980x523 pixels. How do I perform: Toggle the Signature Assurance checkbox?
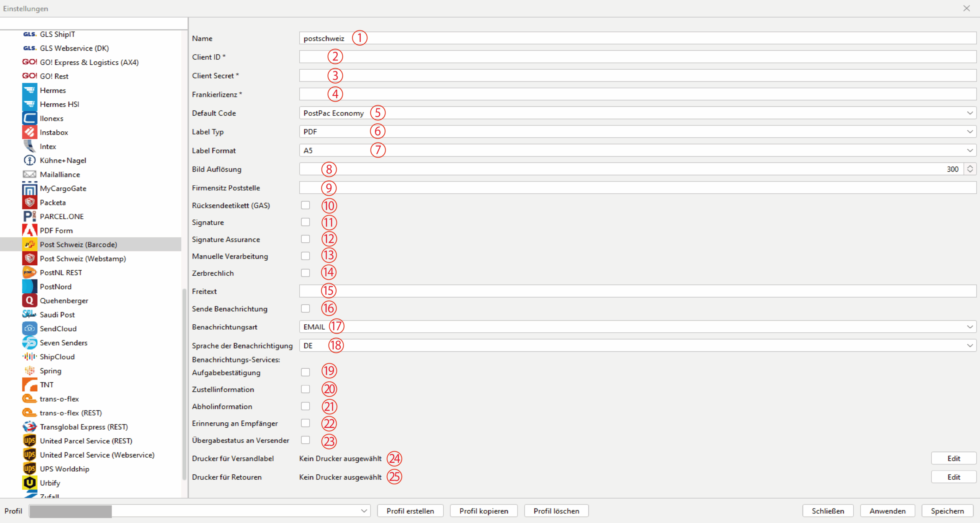coord(305,239)
